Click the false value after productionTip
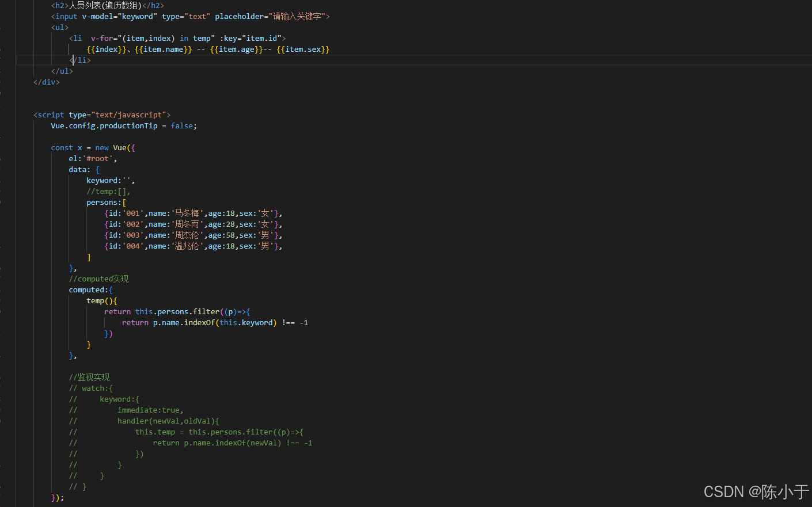The width and height of the screenshot is (812, 507). [182, 125]
